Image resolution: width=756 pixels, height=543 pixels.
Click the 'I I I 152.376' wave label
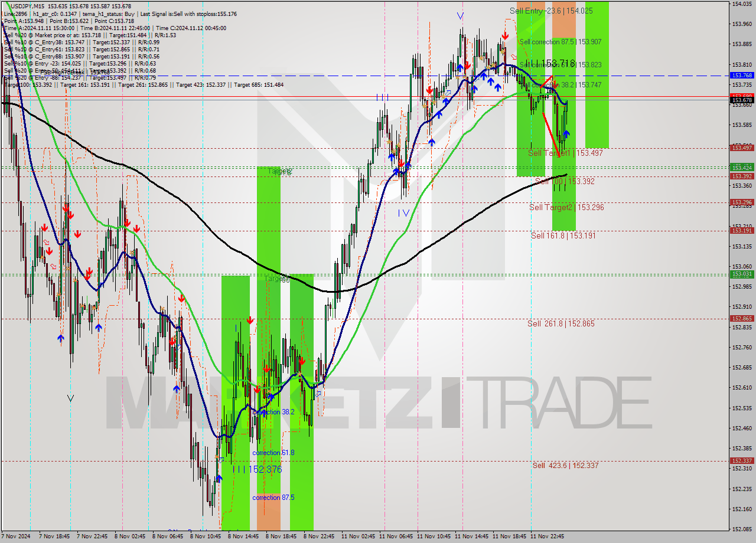257,470
